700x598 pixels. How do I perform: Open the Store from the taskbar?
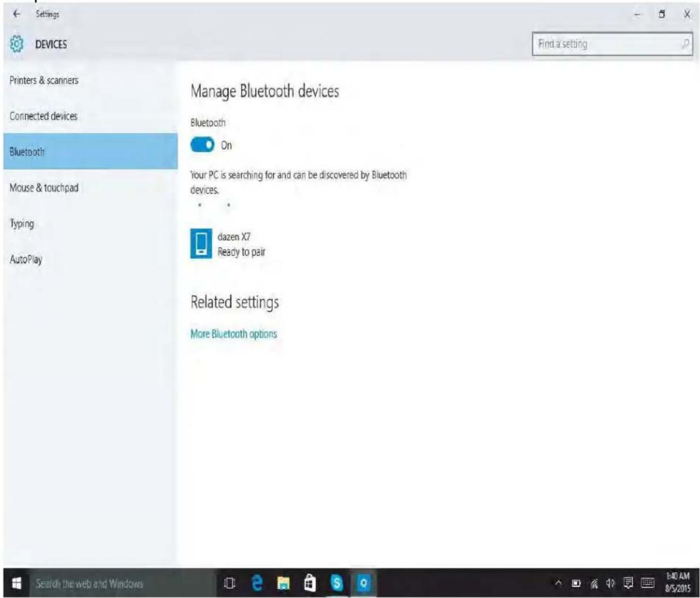[x=310, y=584]
